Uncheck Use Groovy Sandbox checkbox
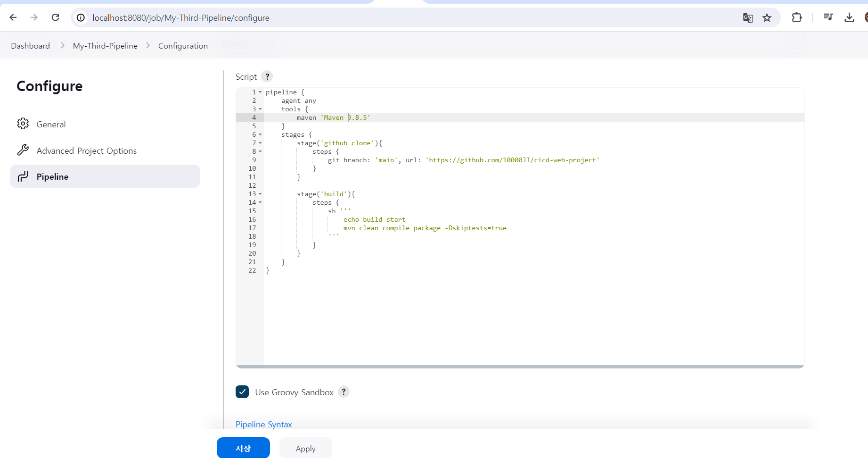The width and height of the screenshot is (868, 458). pyautogui.click(x=242, y=391)
